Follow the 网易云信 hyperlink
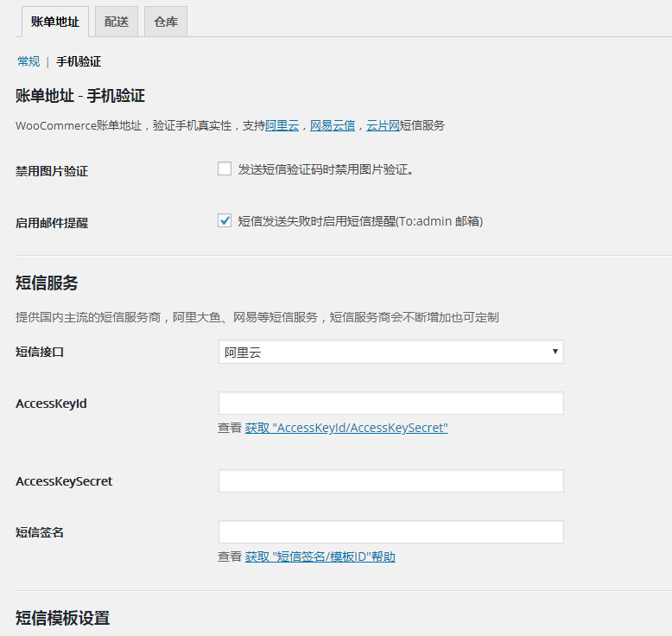Screen dimensions: 672x636 pyautogui.click(x=333, y=125)
